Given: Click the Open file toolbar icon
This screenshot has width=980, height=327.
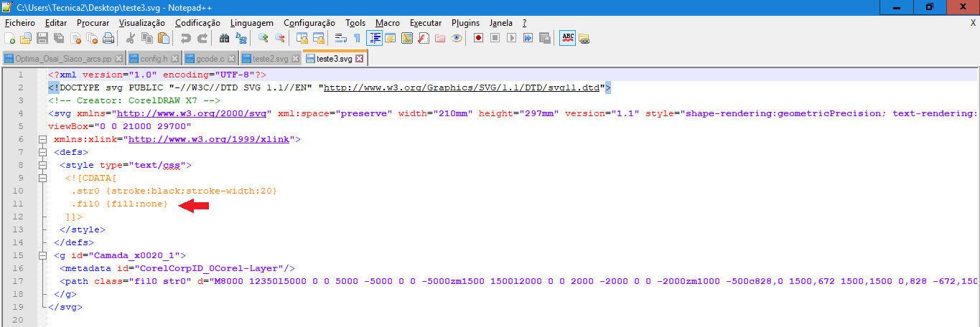Looking at the screenshot, I should coord(26,38).
